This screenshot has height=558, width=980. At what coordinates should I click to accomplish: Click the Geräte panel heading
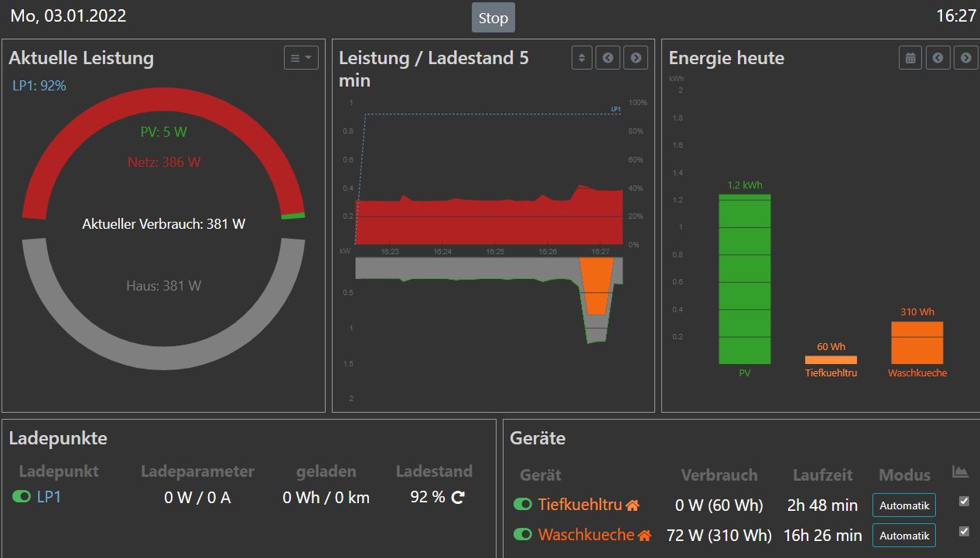538,439
